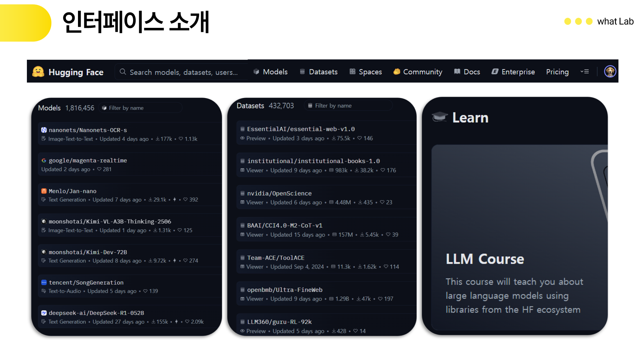
Task: Open openbmb/Ultra-FineWeb dataset
Action: (285, 290)
